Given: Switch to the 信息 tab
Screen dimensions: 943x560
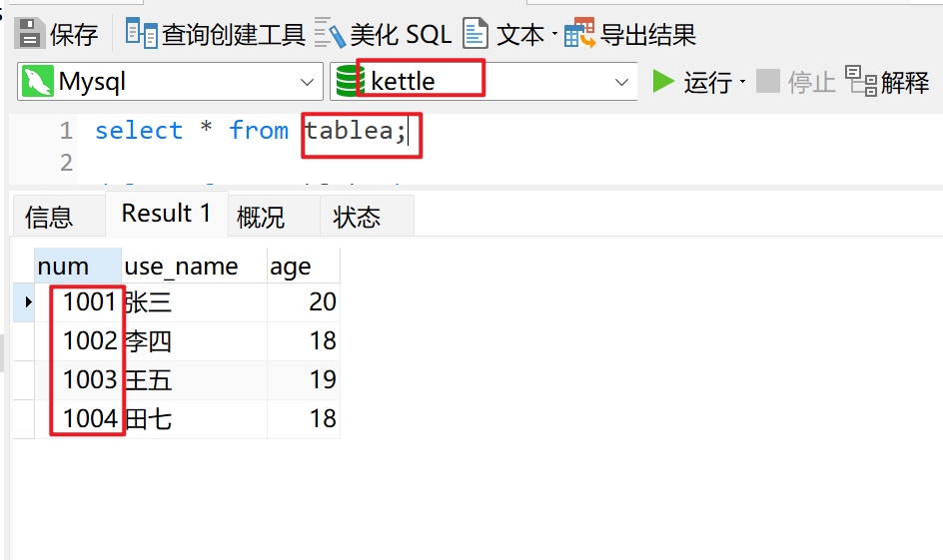Looking at the screenshot, I should click(49, 217).
